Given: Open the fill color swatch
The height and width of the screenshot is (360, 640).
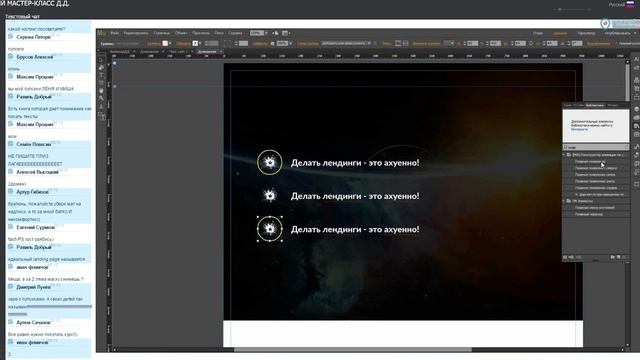Looking at the screenshot, I should (165, 43).
